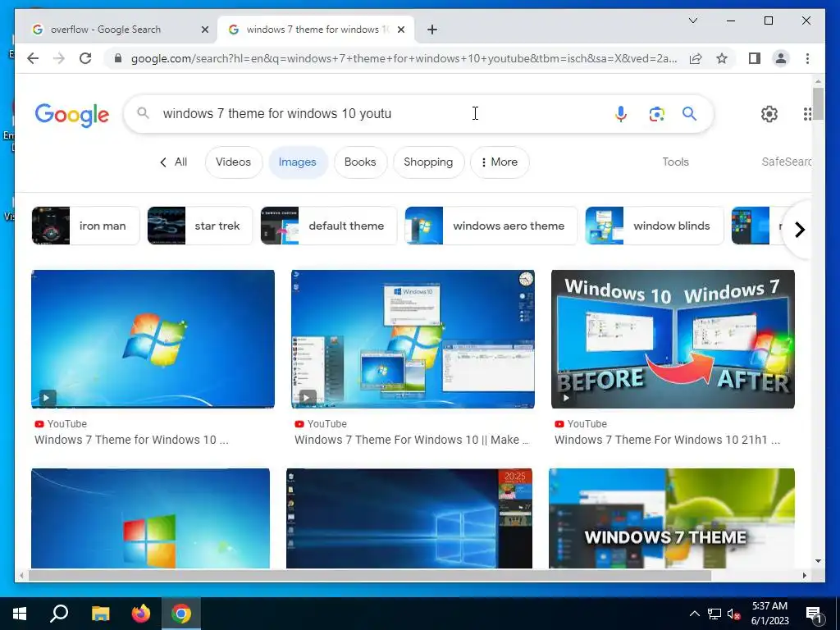Click inside the Google search box
This screenshot has height=630, width=840.
[x=375, y=113]
